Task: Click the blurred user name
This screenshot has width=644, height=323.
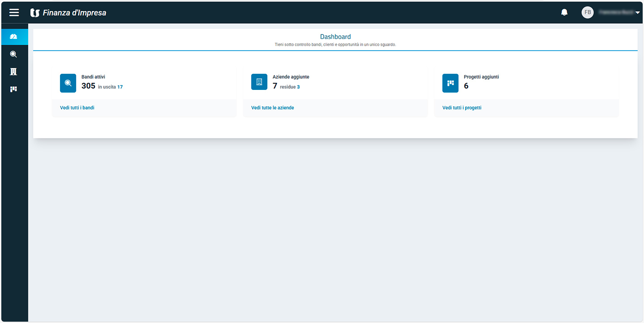Action: (616, 13)
